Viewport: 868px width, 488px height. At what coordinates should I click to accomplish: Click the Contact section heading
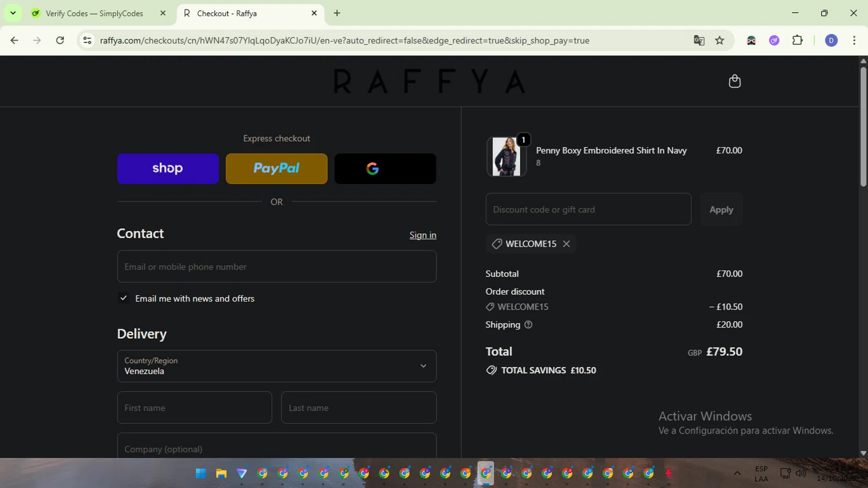click(x=141, y=233)
